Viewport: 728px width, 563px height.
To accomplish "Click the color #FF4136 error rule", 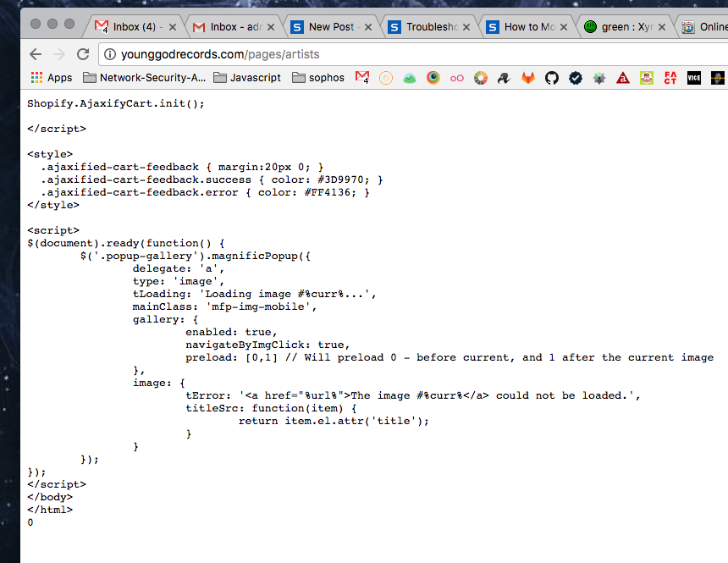I will point(205,192).
